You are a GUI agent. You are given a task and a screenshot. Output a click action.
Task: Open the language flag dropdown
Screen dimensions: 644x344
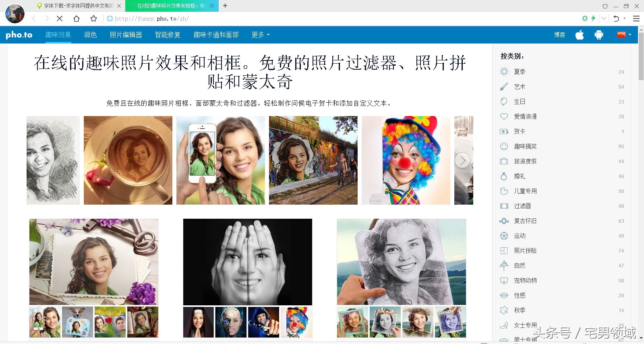coord(624,35)
